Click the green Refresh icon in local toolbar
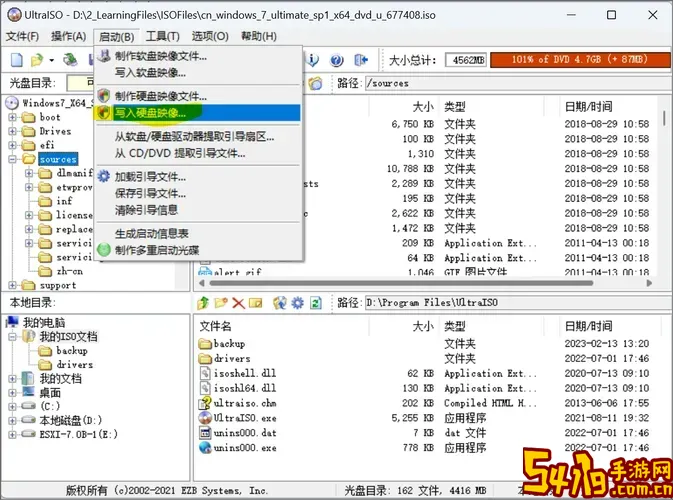The image size is (673, 500). click(x=315, y=303)
